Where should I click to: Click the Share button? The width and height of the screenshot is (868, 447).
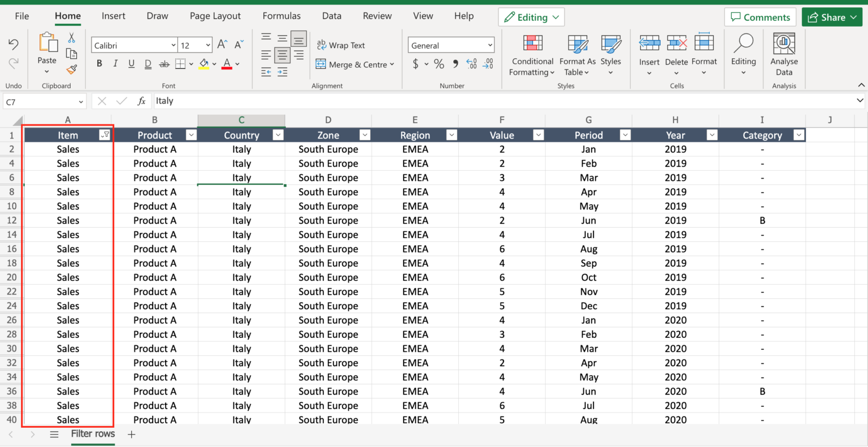click(832, 16)
